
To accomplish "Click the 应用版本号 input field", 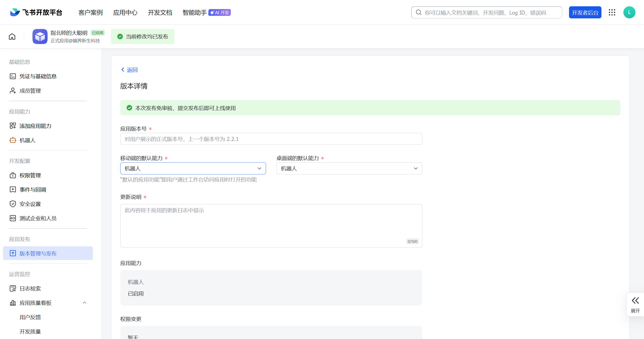I will pos(271,139).
